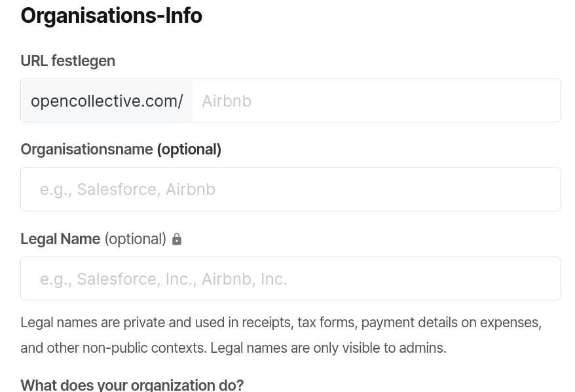Click the sentence 'Legal names are only visible to admins'
575x392 pixels.
click(x=327, y=348)
